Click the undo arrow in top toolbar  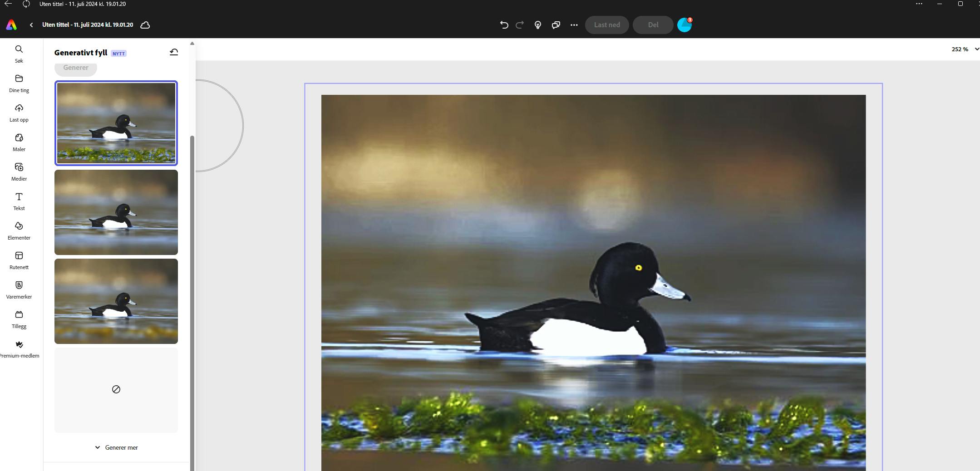coord(504,25)
